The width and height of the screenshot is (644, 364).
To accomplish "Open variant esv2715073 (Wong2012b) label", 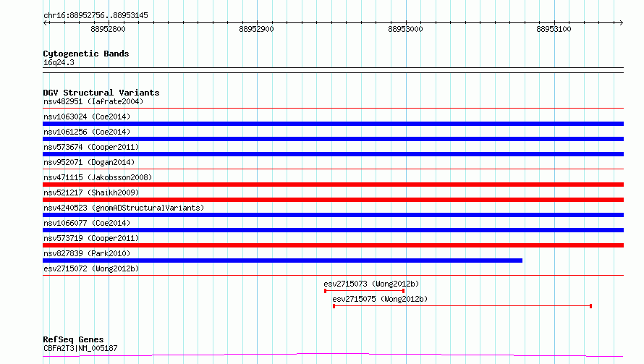I will point(371,284).
